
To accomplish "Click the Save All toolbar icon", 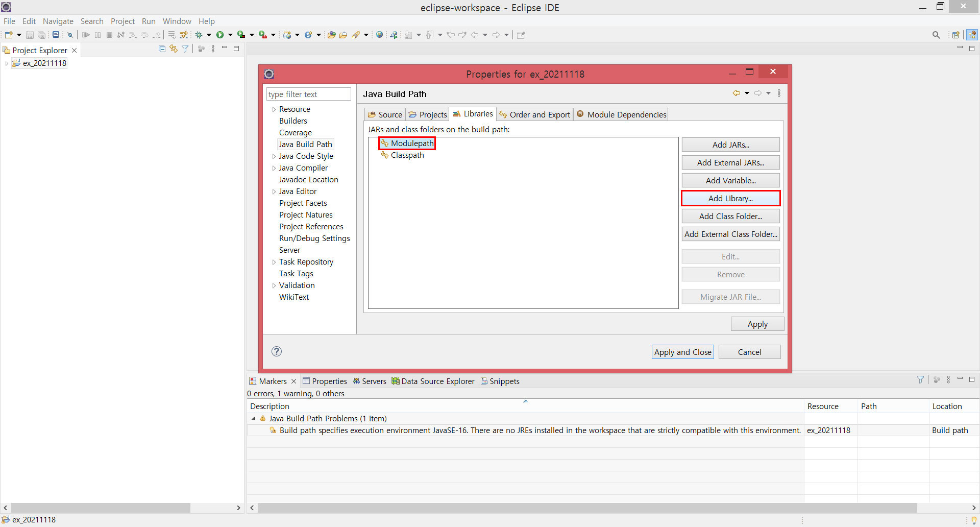I will (42, 35).
